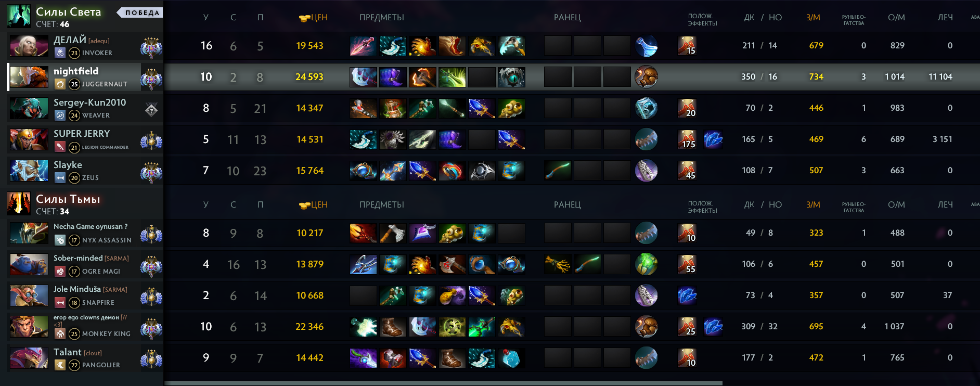Click Invoker's neutral item flask icon
The height and width of the screenshot is (386, 980).
click(647, 46)
